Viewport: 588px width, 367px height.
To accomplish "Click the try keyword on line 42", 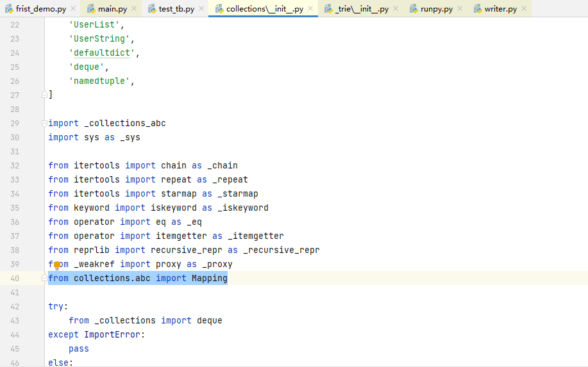I will [56, 306].
